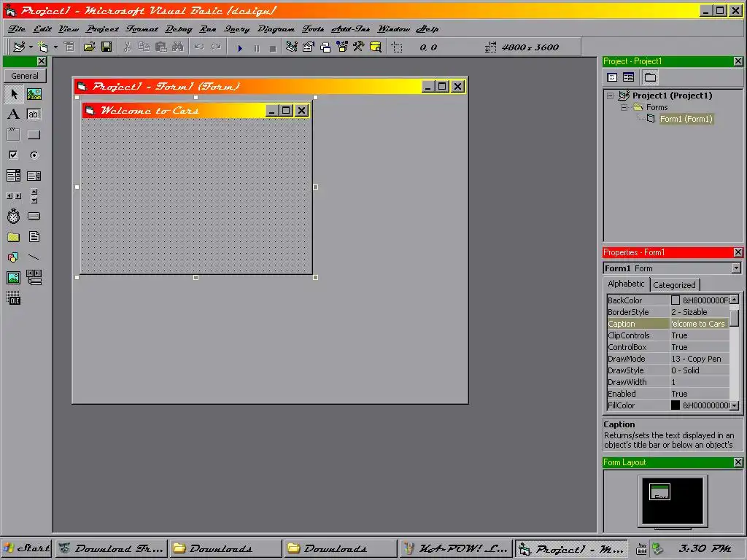Click the black FillColor color swatch
Screen dimensions: 747x560
pyautogui.click(x=675, y=405)
